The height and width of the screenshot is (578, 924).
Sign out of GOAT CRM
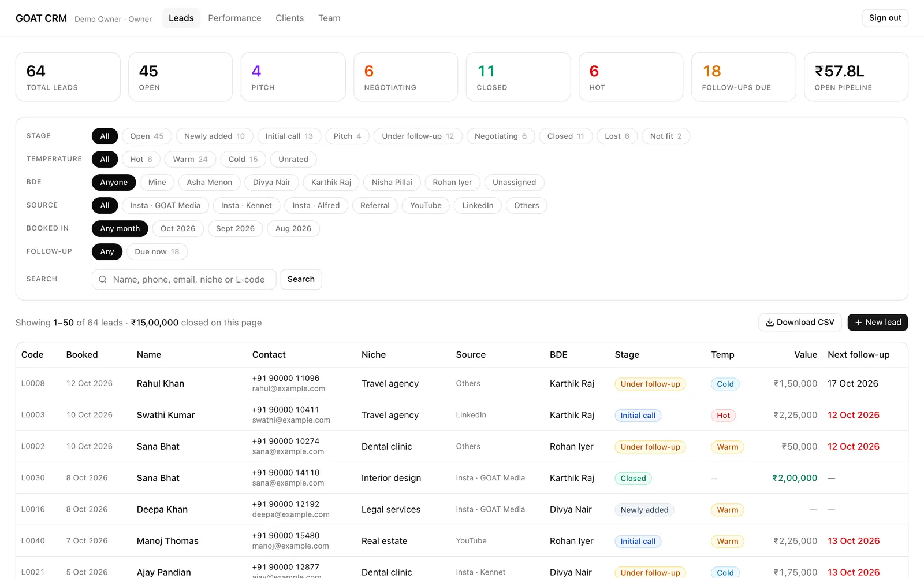(885, 18)
